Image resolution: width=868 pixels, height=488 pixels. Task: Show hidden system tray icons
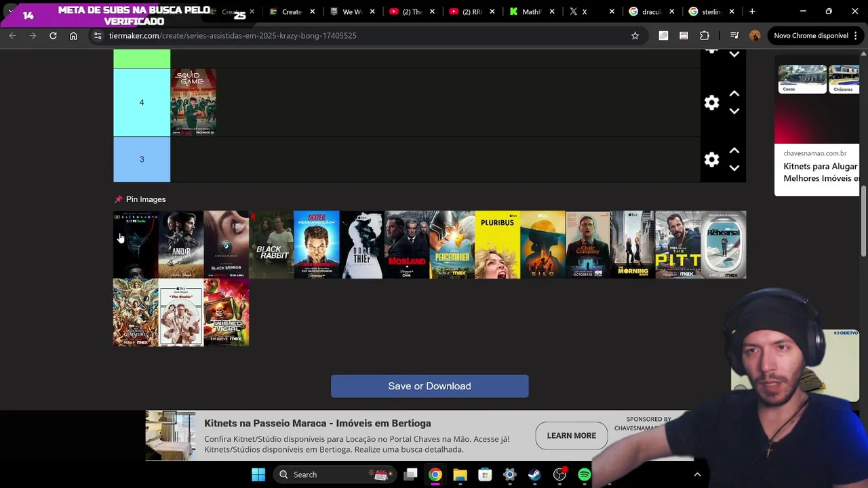[x=697, y=474]
